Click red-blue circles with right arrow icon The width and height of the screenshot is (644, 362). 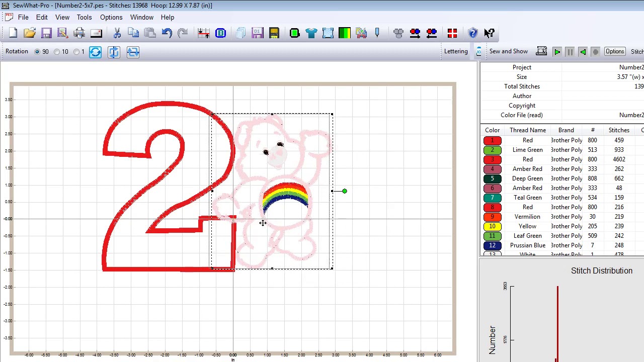(415, 33)
